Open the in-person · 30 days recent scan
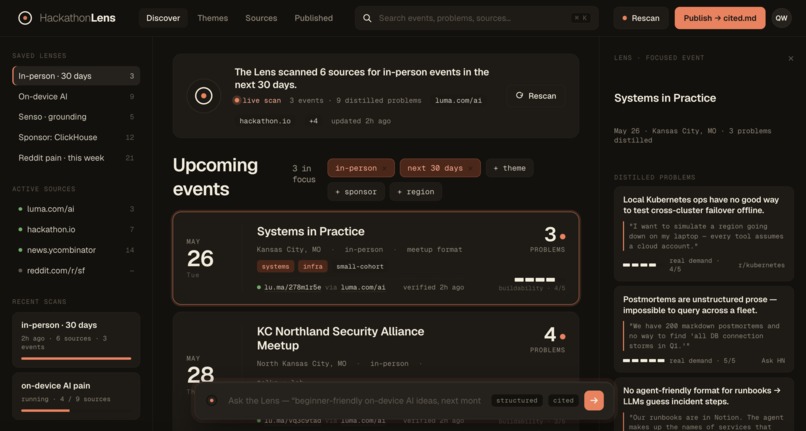 76,339
